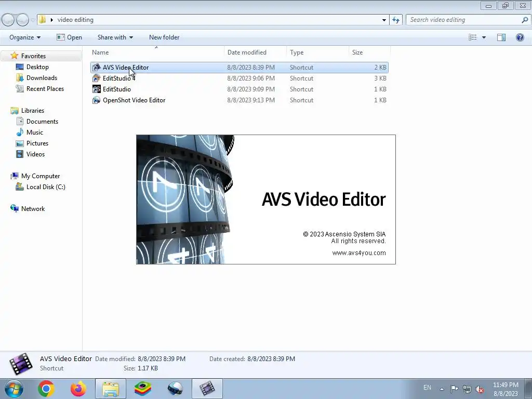Screen dimensions: 532x399
Task: Select Libraries in the navigation pane
Action: pos(33,111)
